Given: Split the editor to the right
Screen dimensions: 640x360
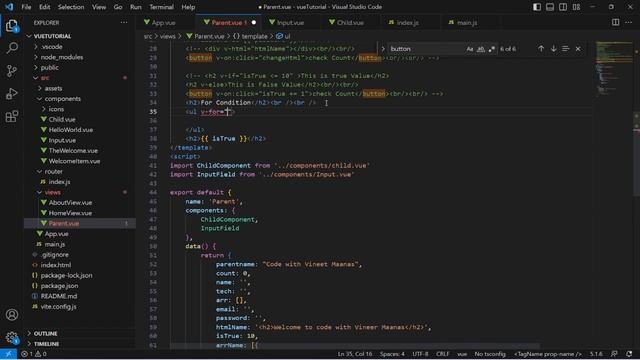Looking at the screenshot, I should coord(615,22).
